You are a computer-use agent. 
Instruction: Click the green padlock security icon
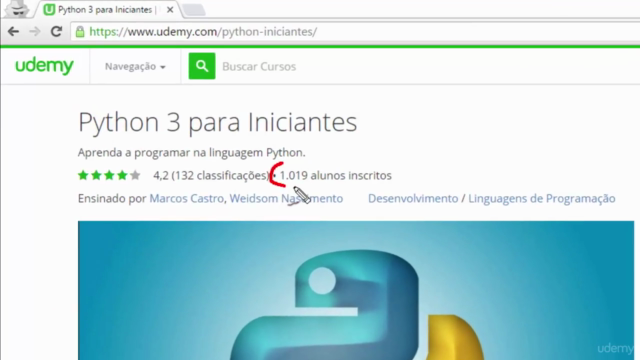tap(80, 32)
